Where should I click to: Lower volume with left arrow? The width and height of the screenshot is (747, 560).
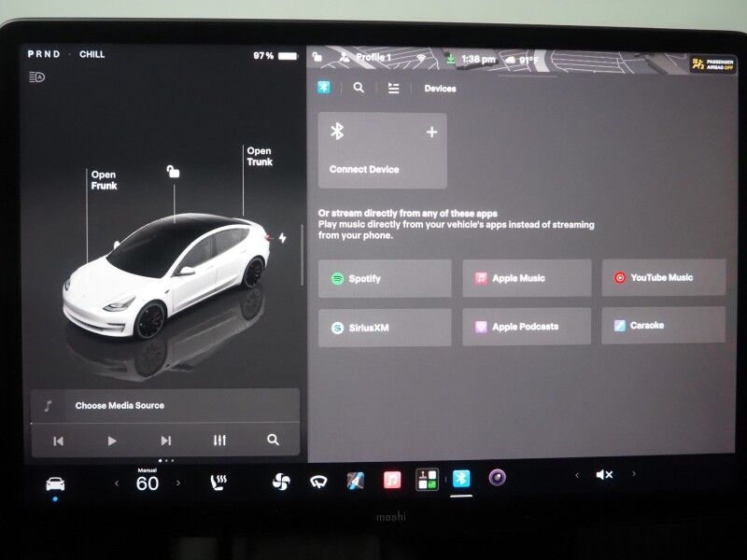tap(577, 475)
